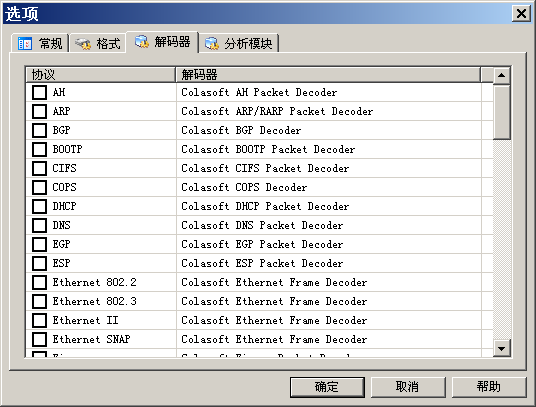Select the Frame Decoder cell for Ethernet 802.2
The image size is (536, 407).
[x=329, y=282]
